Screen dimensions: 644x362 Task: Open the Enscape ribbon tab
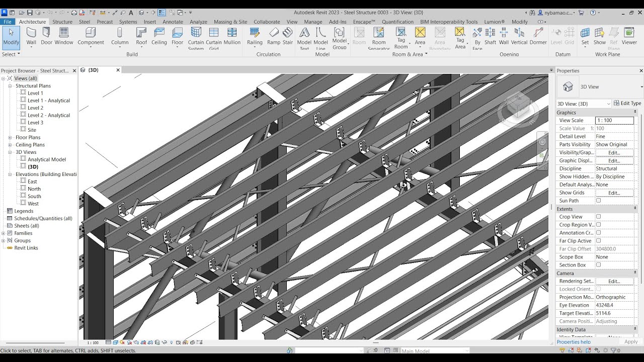364,22
